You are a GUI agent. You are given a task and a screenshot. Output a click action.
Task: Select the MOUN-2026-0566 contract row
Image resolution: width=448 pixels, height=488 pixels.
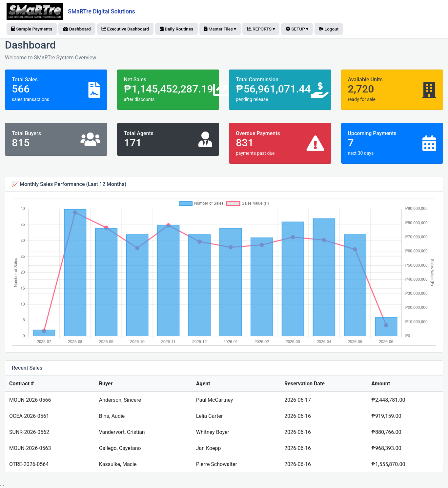coord(224,400)
